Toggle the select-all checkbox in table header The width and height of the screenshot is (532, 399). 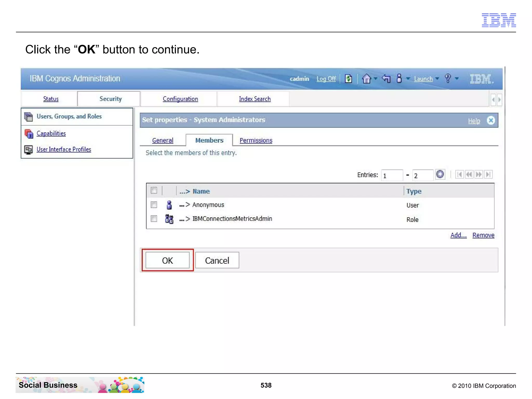(154, 190)
